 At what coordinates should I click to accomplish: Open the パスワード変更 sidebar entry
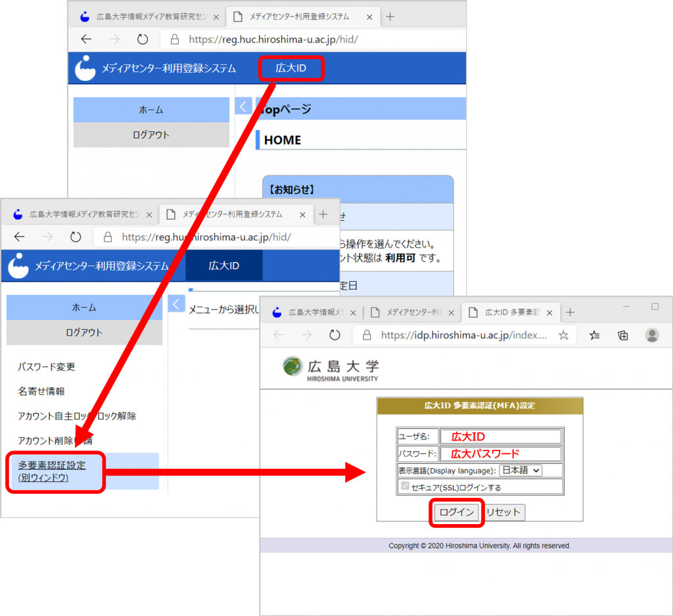pyautogui.click(x=47, y=366)
